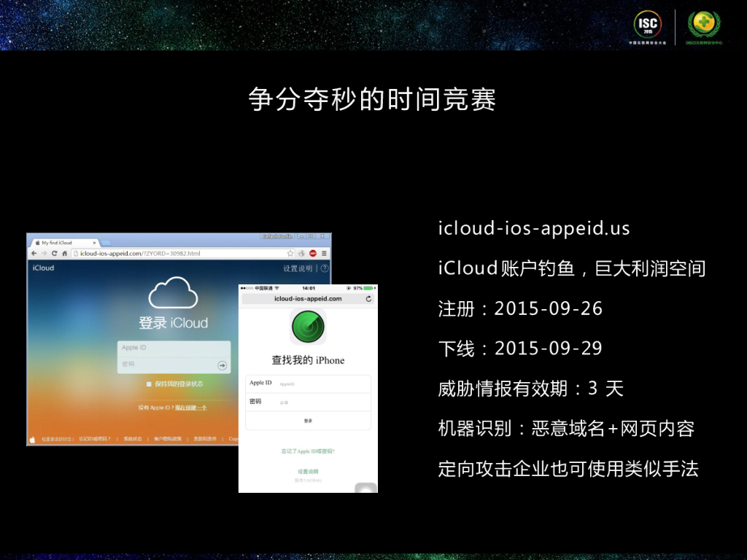Screen dimensions: 747x560
Task: Bookmark the page with the star icon
Action: (290, 253)
